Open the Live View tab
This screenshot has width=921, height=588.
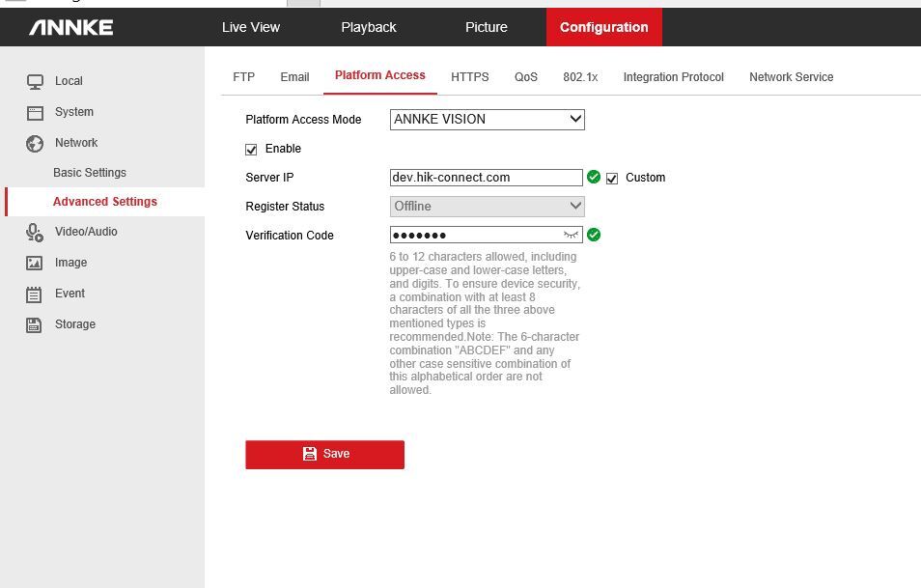251,27
